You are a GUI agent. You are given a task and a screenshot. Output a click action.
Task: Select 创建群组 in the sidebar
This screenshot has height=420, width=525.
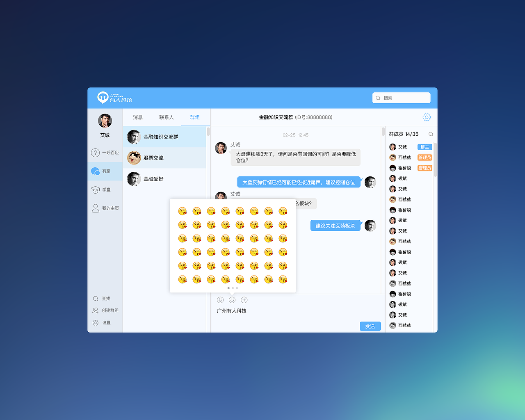point(105,310)
